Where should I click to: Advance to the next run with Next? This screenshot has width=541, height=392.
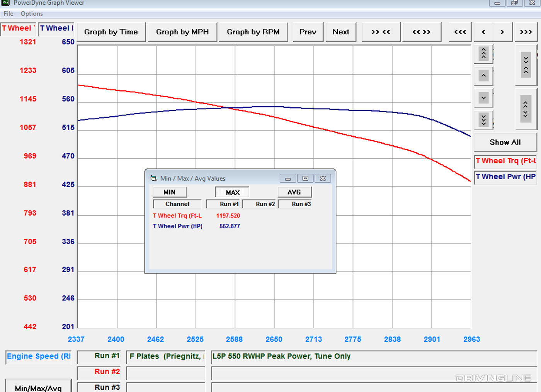pyautogui.click(x=341, y=32)
